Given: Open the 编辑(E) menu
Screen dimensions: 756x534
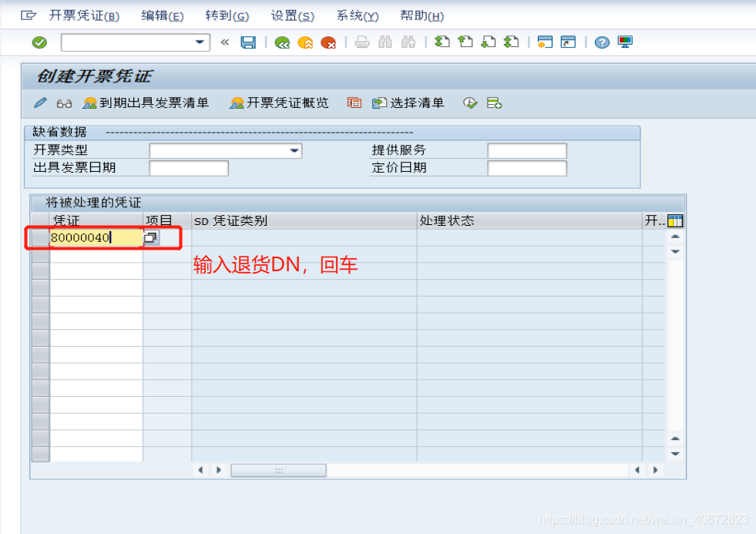Looking at the screenshot, I should [163, 16].
